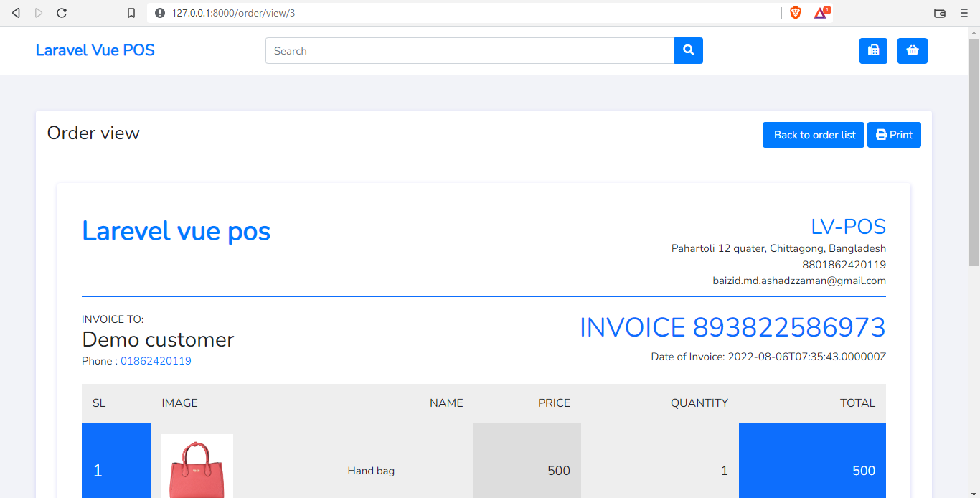
Task: Click the Pahartoli 12 quater address
Action: pos(778,248)
